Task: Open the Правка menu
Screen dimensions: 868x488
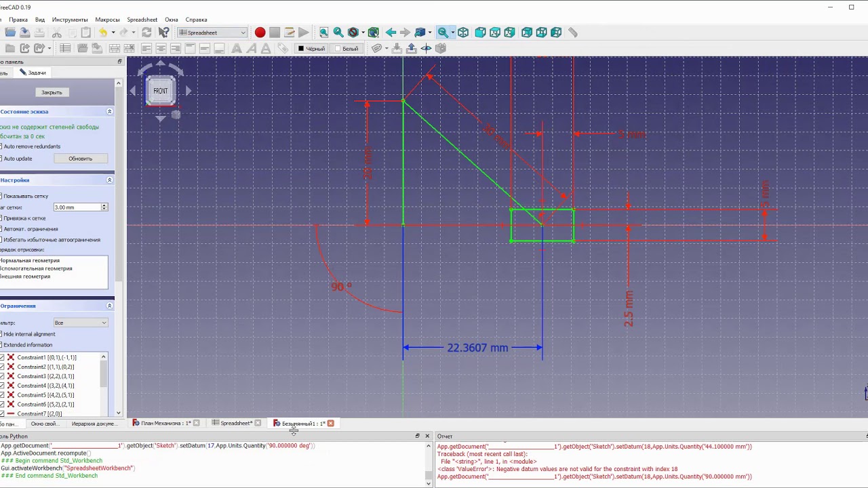Action: 18,20
